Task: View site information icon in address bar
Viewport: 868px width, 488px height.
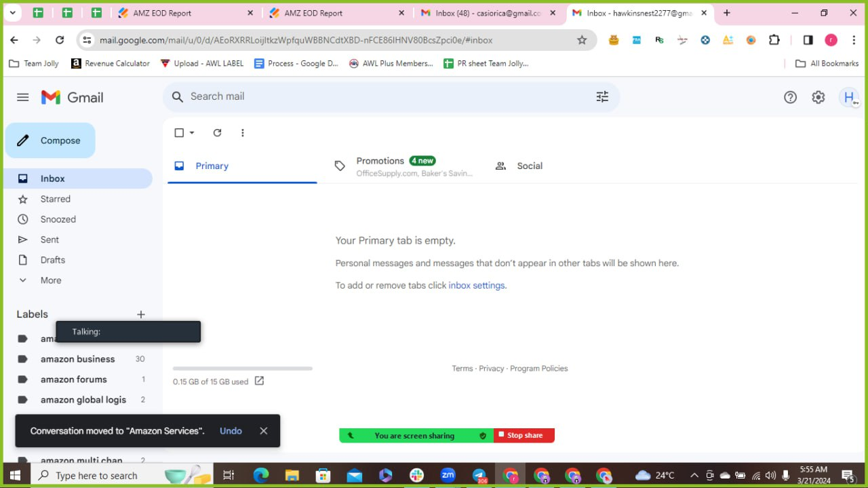Action: click(87, 40)
